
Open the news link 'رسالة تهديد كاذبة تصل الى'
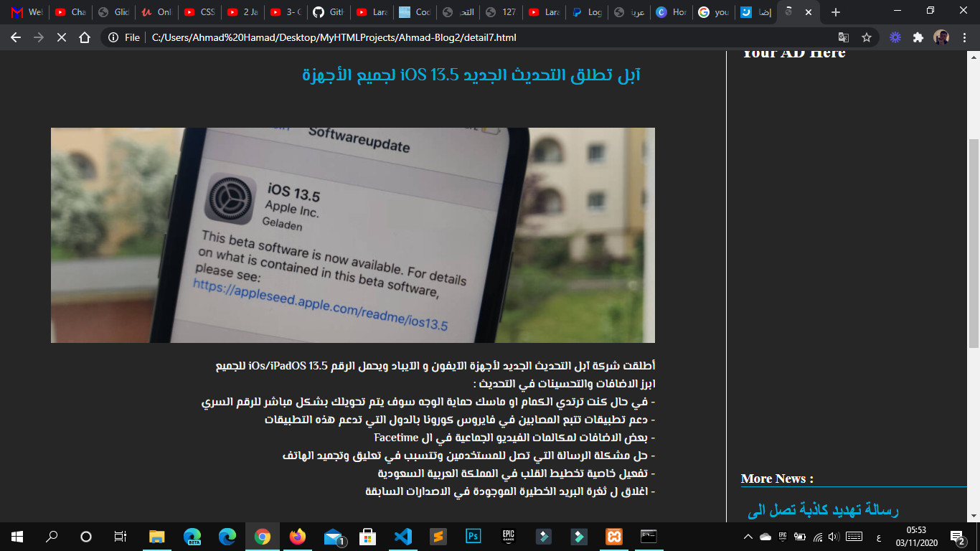coord(823,510)
